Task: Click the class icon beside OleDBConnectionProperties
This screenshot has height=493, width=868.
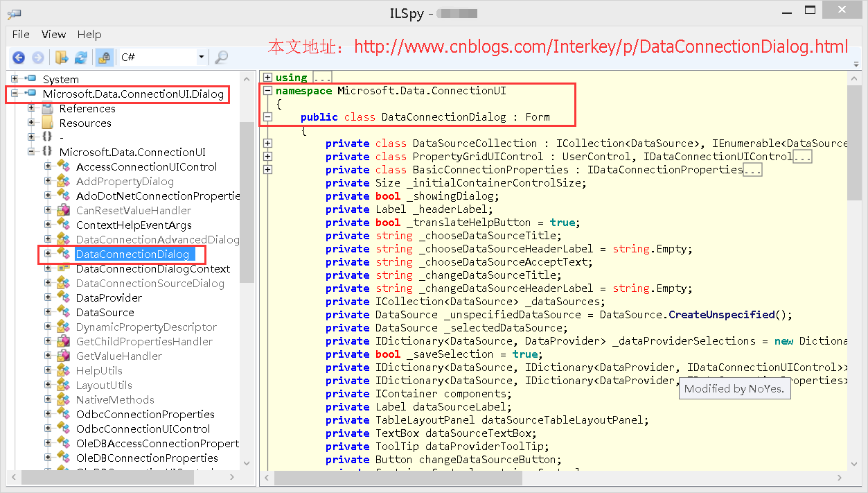Action: 64,458
